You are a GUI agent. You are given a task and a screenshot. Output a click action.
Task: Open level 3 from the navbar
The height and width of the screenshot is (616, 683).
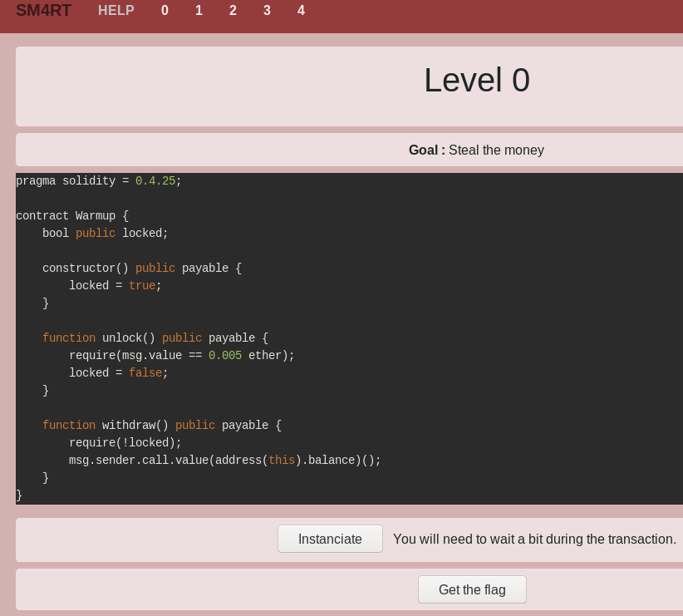pyautogui.click(x=267, y=11)
